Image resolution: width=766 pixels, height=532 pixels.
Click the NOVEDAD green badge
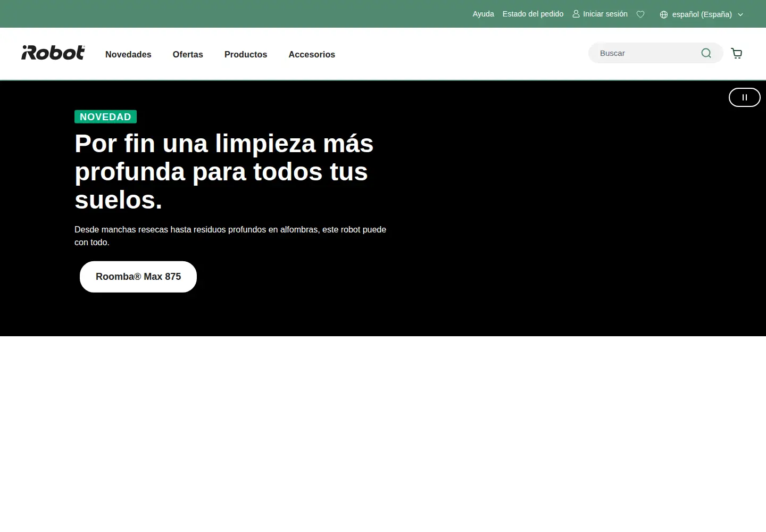(105, 117)
